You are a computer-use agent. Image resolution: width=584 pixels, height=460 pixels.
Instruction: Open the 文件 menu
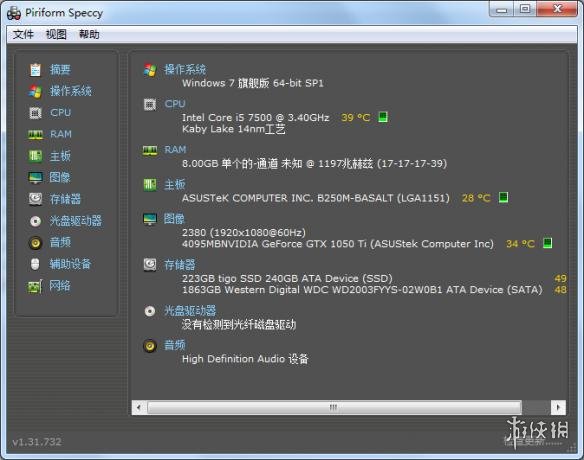tap(23, 34)
